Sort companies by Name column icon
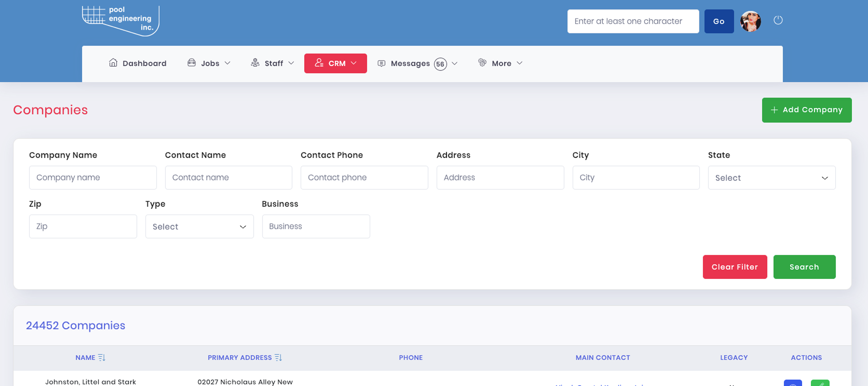This screenshot has width=868, height=386. tap(102, 357)
